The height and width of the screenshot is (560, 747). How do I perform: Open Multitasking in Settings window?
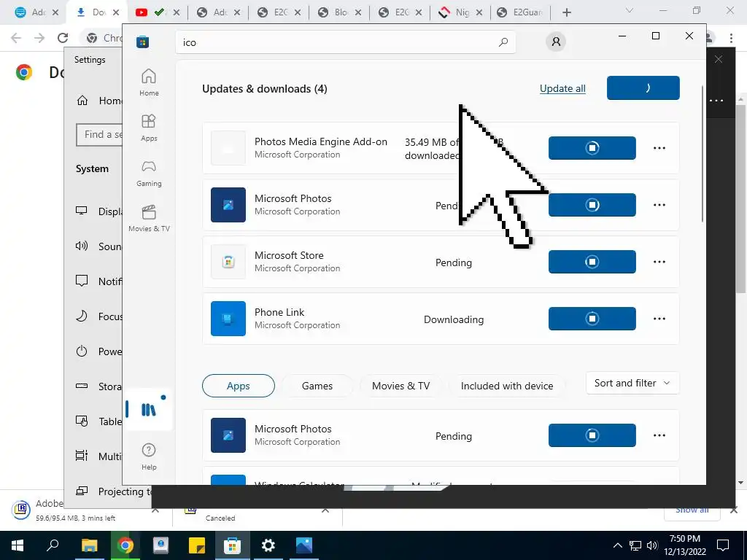pyautogui.click(x=98, y=456)
